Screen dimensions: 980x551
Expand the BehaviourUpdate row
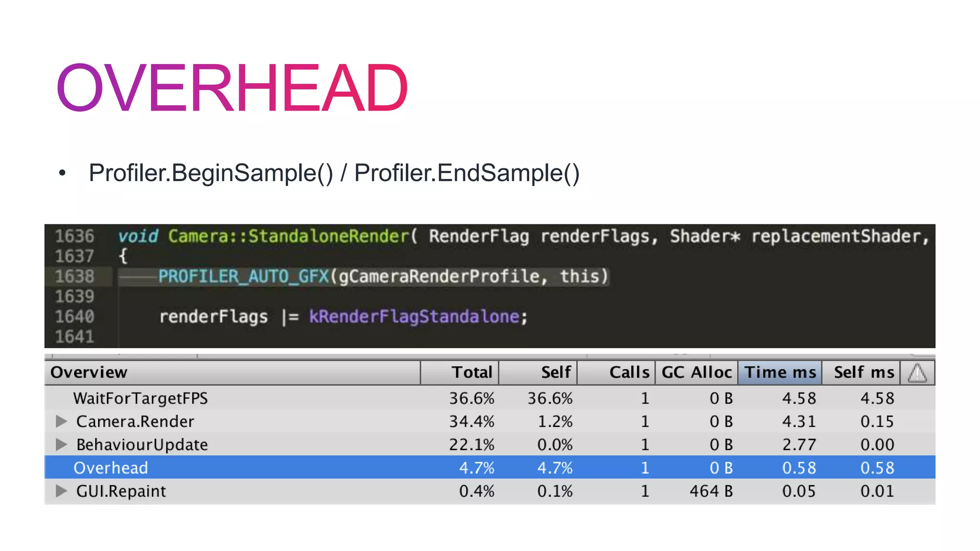click(x=61, y=445)
